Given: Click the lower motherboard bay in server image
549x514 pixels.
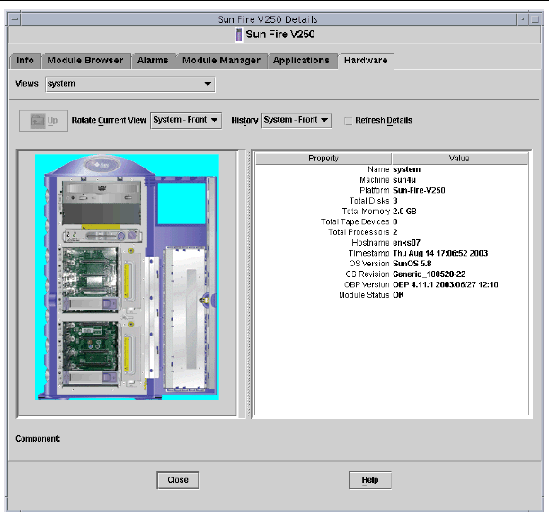Looking at the screenshot, I should [x=90, y=347].
